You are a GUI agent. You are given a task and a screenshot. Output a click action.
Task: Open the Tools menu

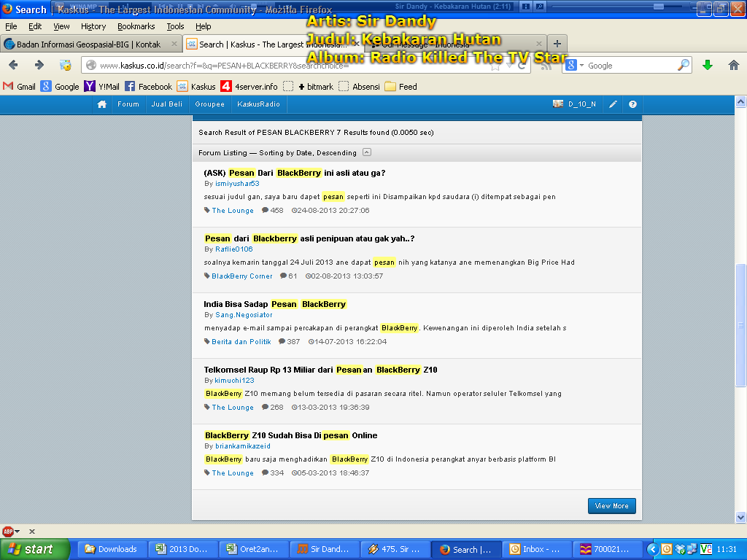point(175,26)
